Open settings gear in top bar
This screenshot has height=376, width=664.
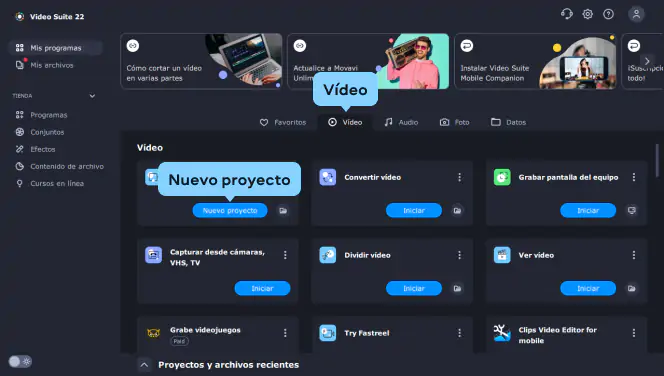587,14
